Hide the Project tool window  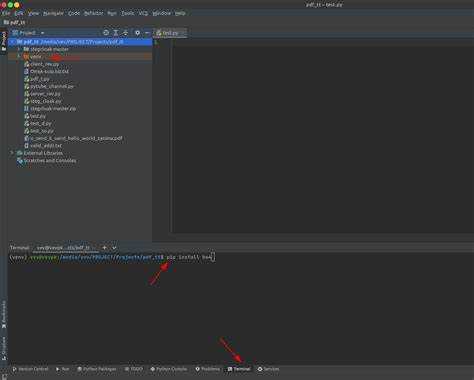pyautogui.click(x=147, y=33)
